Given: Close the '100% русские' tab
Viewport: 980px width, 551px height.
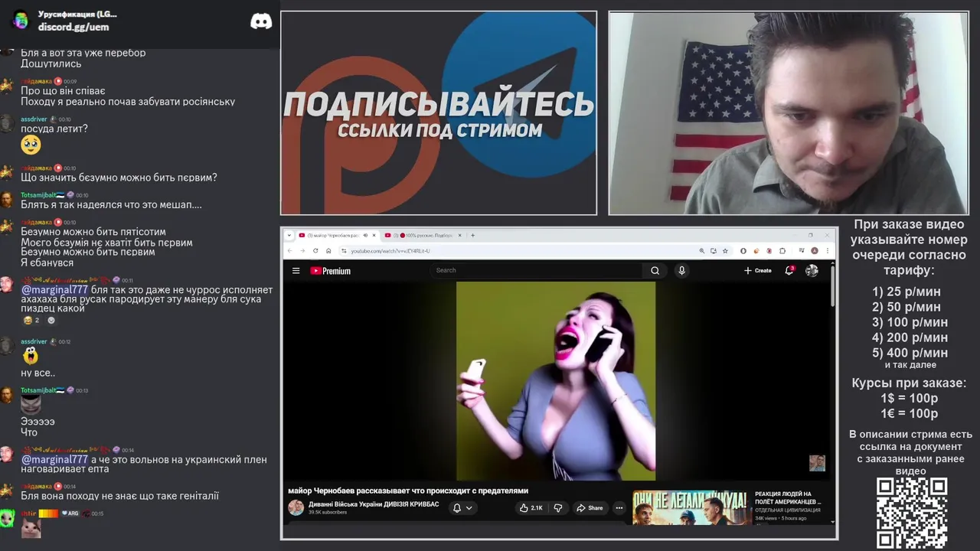Looking at the screenshot, I should coord(461,235).
